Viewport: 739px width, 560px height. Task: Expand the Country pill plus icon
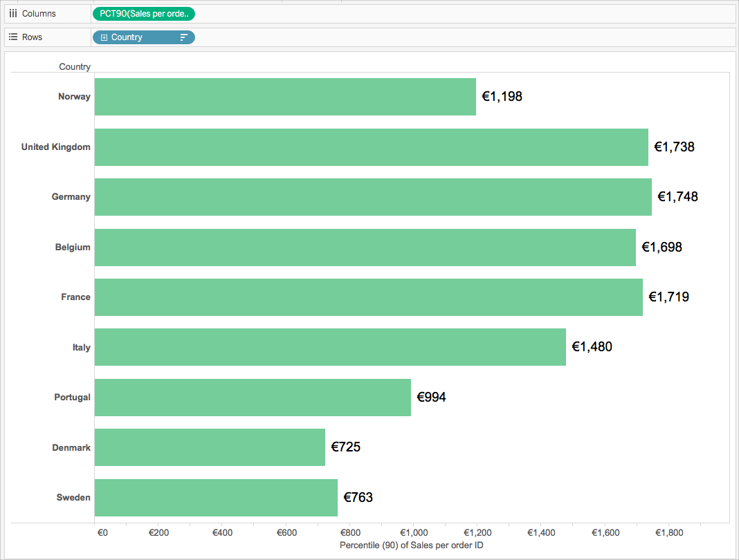pos(104,37)
